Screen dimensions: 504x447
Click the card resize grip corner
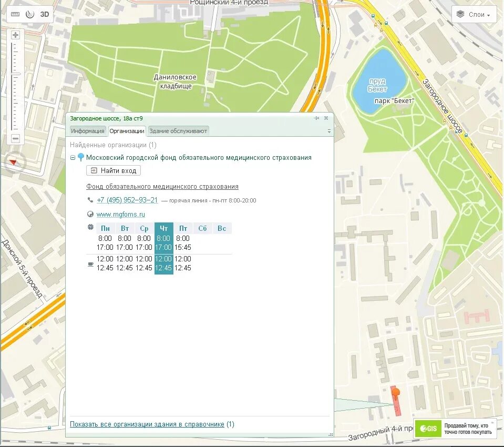coord(331,434)
